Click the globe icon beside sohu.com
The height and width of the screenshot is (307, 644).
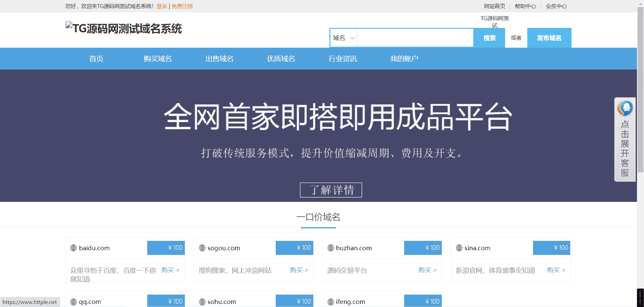202,302
